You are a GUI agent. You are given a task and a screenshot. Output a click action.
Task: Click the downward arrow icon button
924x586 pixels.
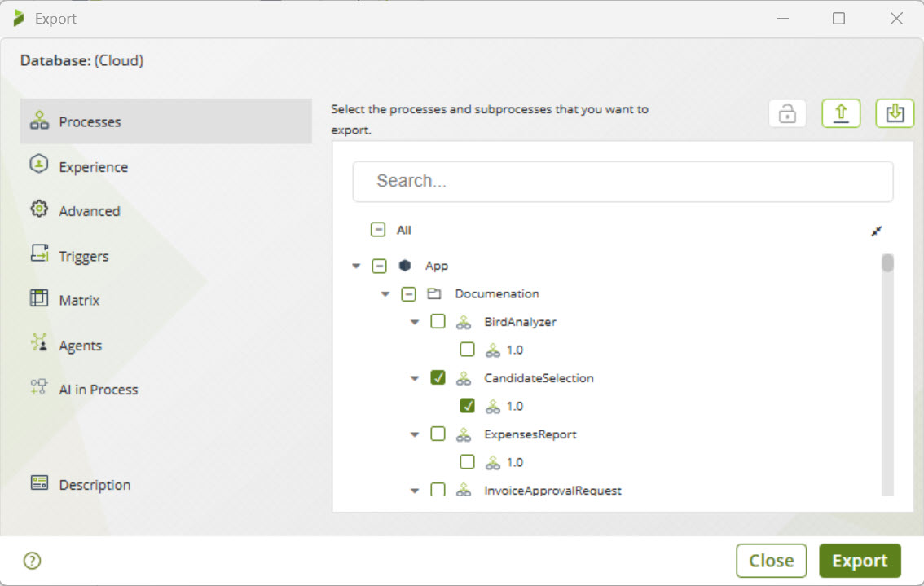tap(895, 114)
